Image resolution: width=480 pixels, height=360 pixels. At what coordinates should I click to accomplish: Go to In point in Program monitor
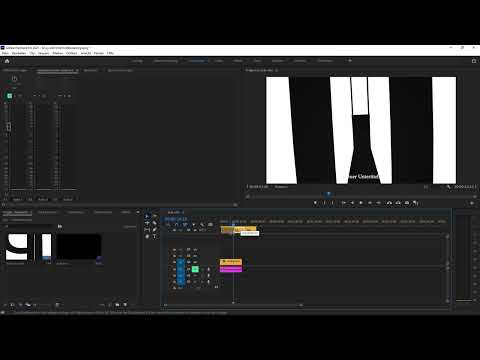tap(344, 203)
